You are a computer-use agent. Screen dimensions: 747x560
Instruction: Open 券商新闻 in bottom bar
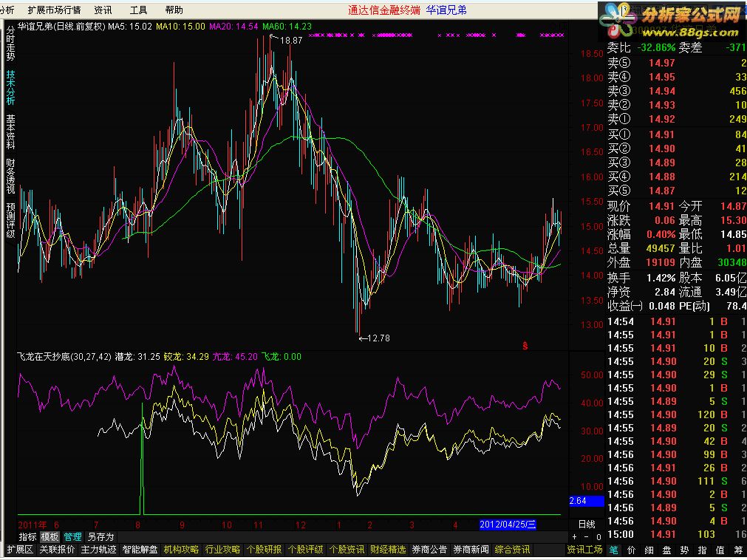point(471,550)
